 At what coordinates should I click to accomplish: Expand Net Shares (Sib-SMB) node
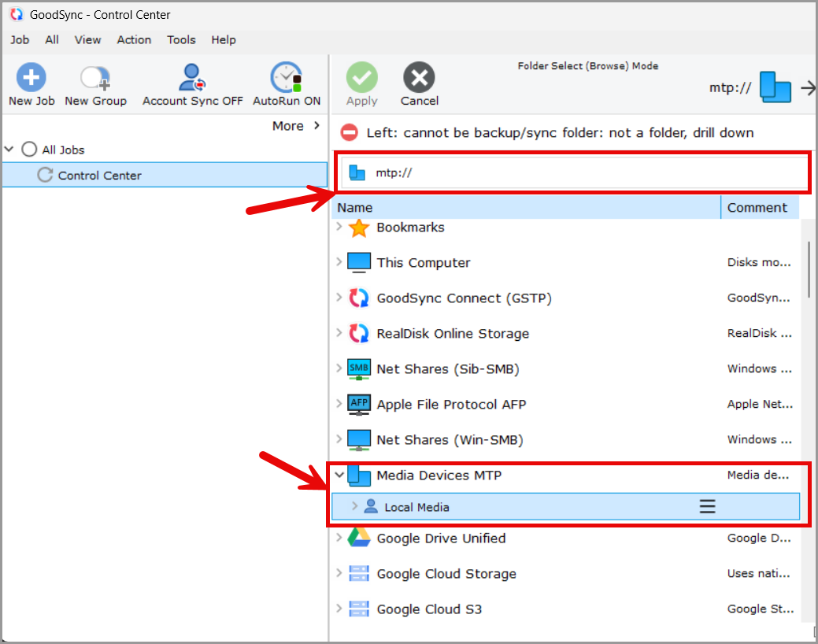pos(339,368)
